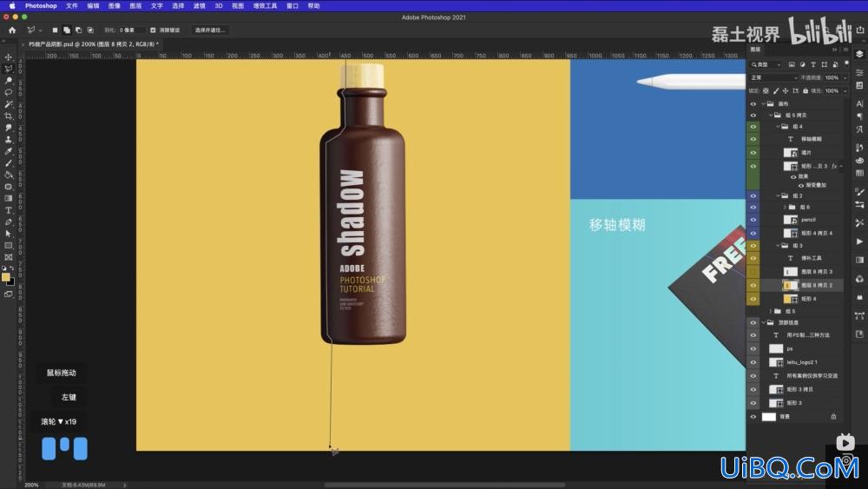Toggle visibility of 画布 group
Viewport: 868px width, 489px height.
(753, 103)
